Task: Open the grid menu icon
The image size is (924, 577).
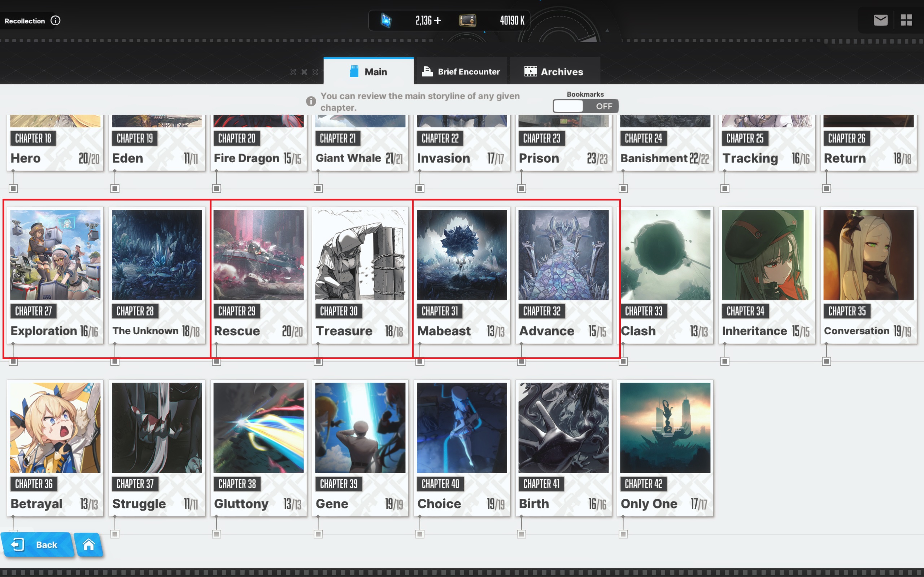Action: point(906,20)
